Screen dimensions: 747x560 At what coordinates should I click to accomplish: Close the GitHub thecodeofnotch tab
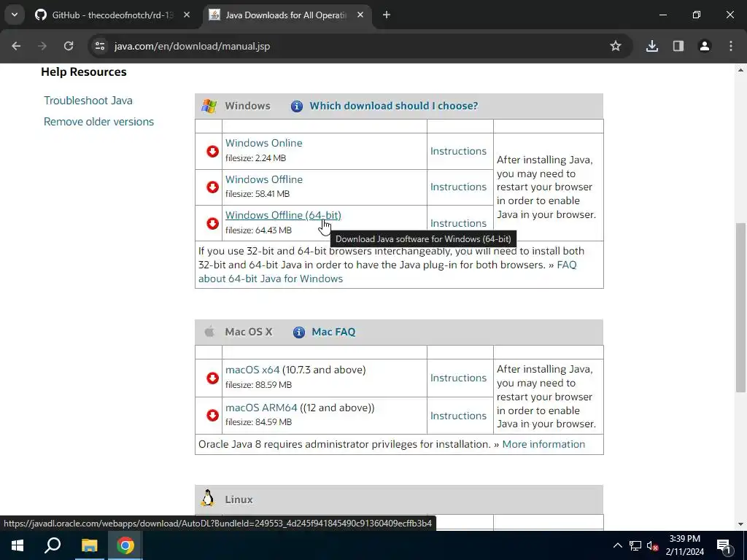pos(187,15)
